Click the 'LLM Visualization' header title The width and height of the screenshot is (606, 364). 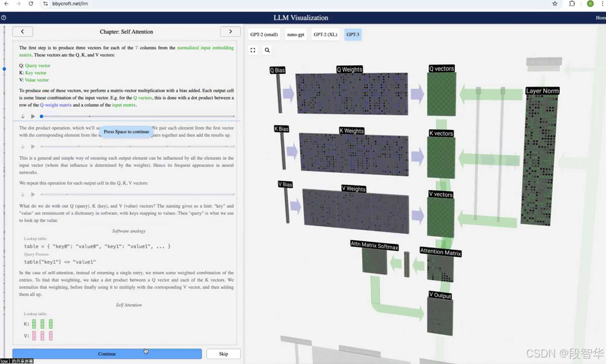pos(301,18)
